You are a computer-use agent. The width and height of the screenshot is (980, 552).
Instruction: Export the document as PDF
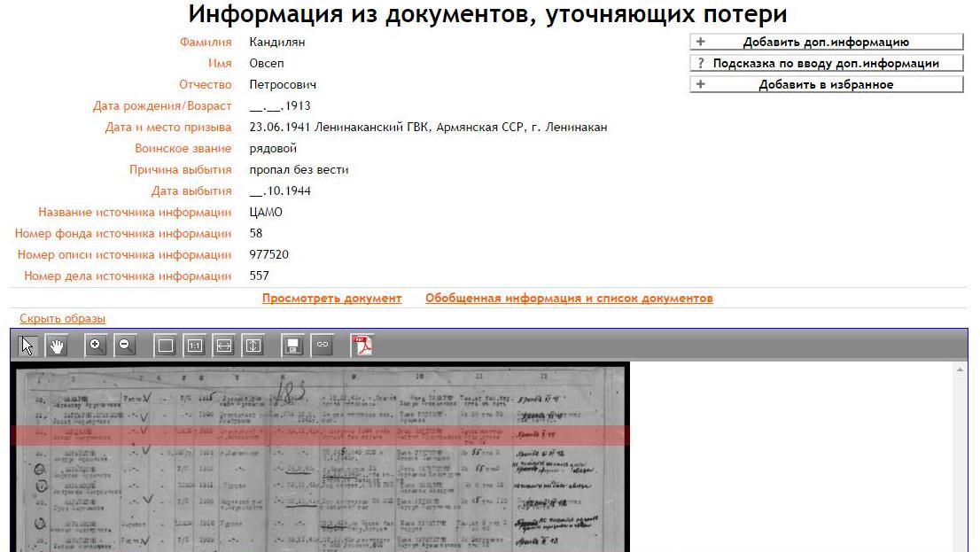click(362, 346)
